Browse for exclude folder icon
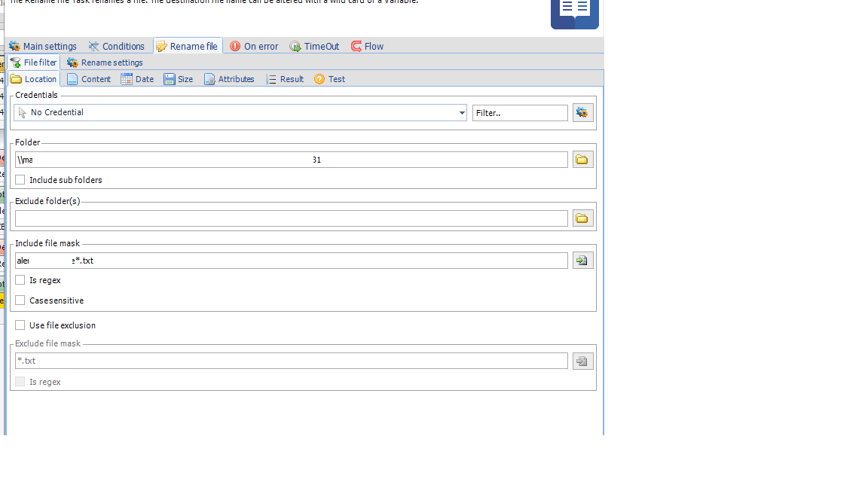This screenshot has height=488, width=868. [x=582, y=218]
